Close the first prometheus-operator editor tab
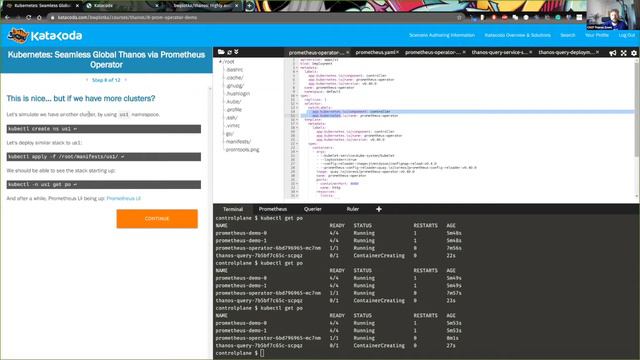The width and height of the screenshot is (640, 360). click(x=347, y=52)
